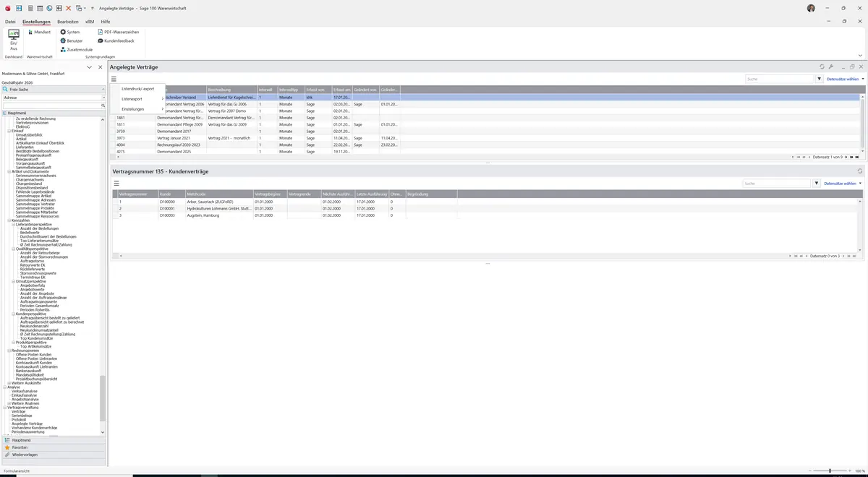Switch to the Bearbeiten ribbon tab
This screenshot has height=477, width=868.
68,22
